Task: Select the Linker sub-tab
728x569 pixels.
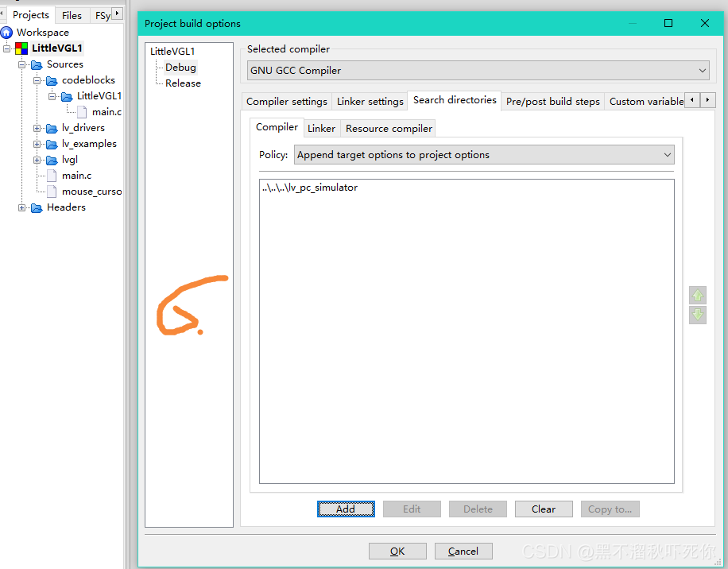Action: pos(321,129)
